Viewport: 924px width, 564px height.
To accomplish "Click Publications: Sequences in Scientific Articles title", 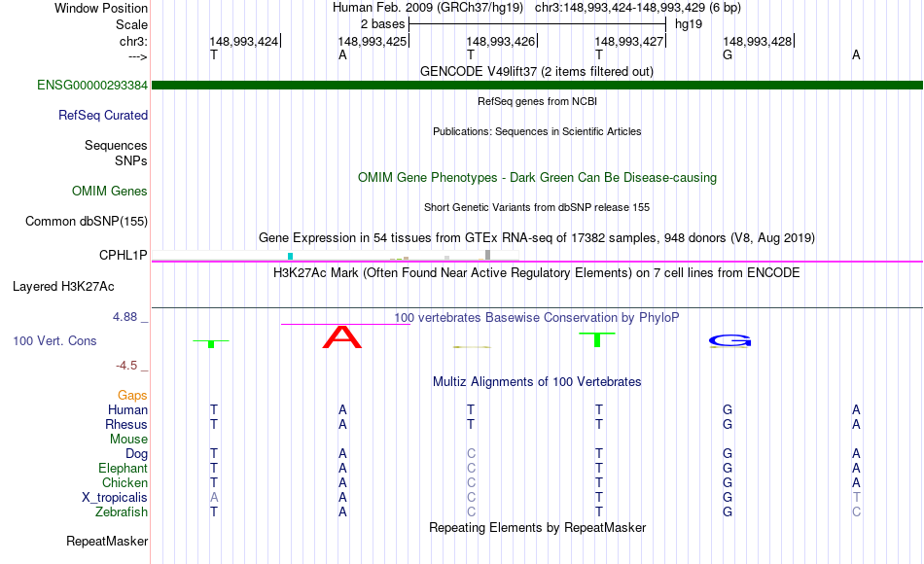I will pyautogui.click(x=537, y=131).
